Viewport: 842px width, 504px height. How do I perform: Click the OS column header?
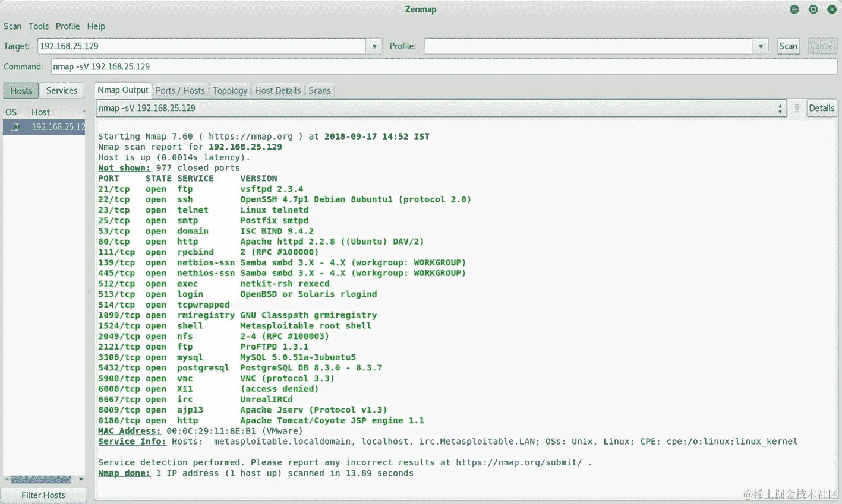11,112
